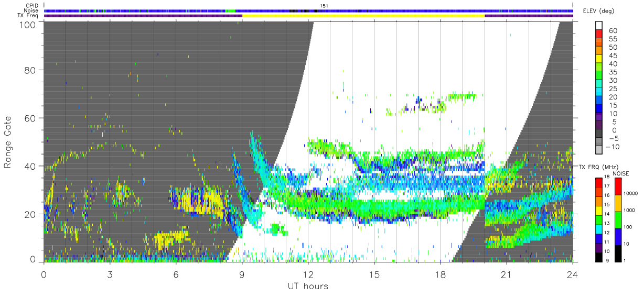Click the ELEV colorbar value "-10"

pyautogui.click(x=613, y=147)
